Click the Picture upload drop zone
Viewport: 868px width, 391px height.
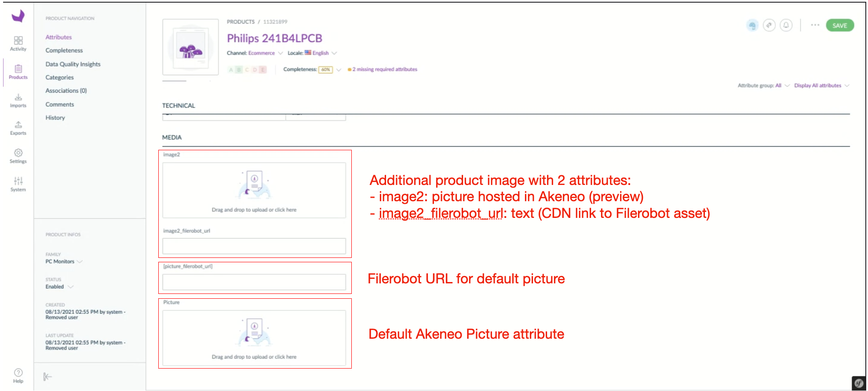click(254, 338)
